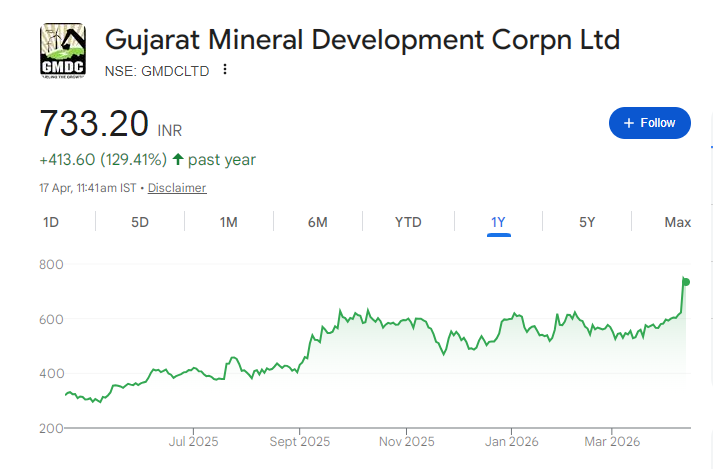
Task: Switch to the 1D chart range
Action: click(51, 222)
